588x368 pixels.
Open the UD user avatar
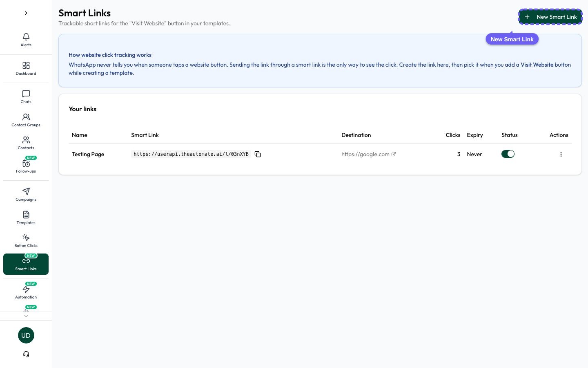point(26,335)
